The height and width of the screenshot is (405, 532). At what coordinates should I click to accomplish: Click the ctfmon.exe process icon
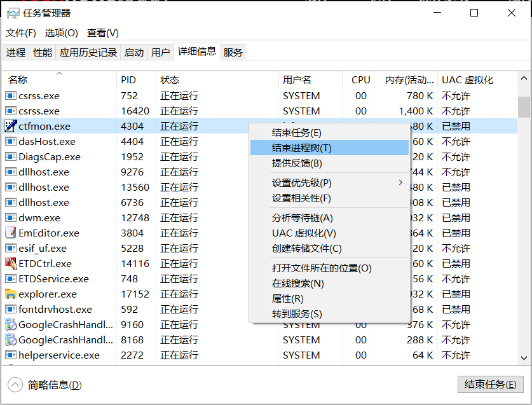tap(9, 126)
